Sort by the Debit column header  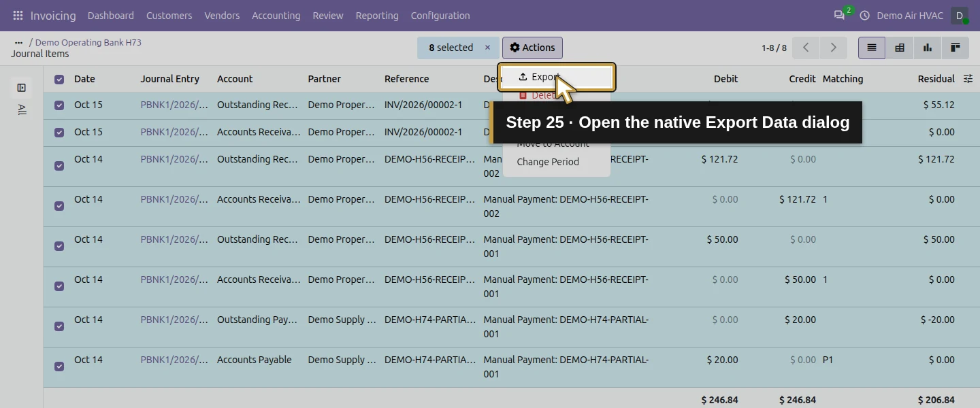click(x=725, y=79)
